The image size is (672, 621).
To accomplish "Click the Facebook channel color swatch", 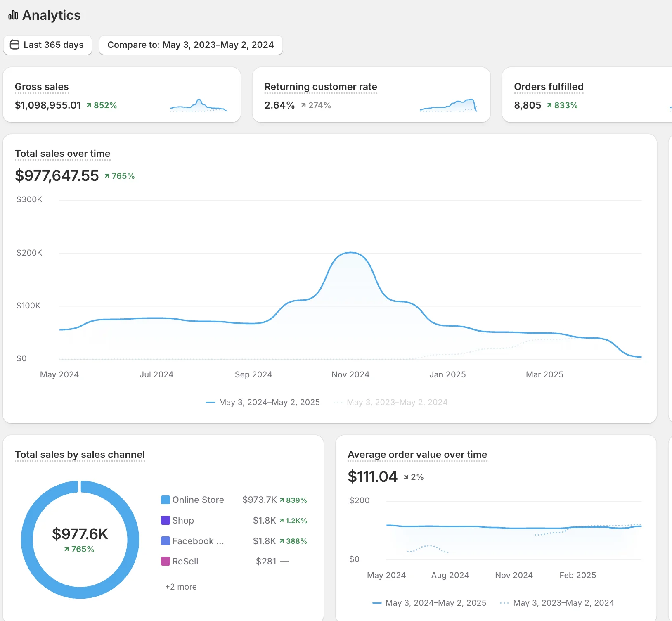I will click(166, 541).
